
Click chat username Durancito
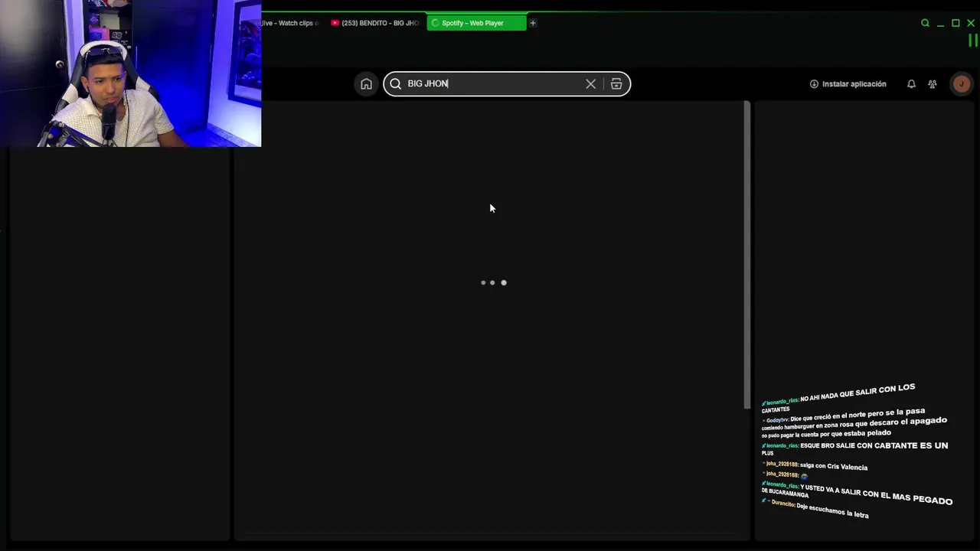782,504
